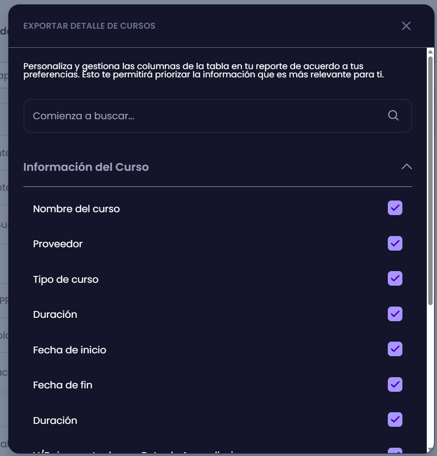
Task: Toggle the Proveedor column checkbox
Action: pyautogui.click(x=395, y=243)
